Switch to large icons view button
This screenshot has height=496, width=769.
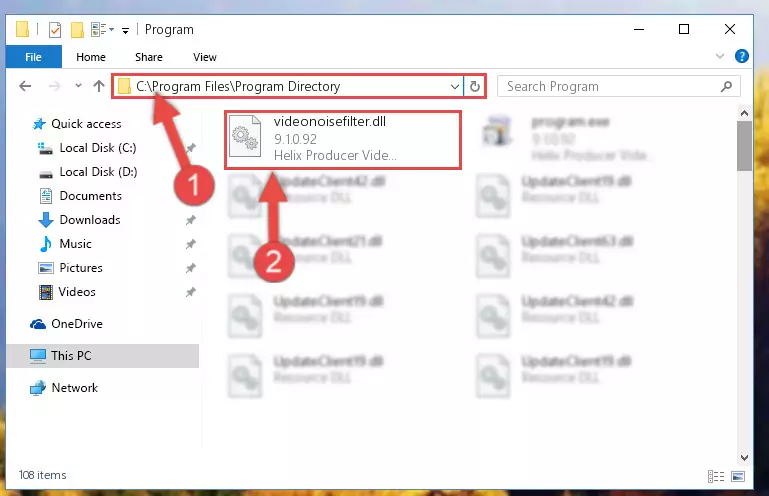coord(738,476)
